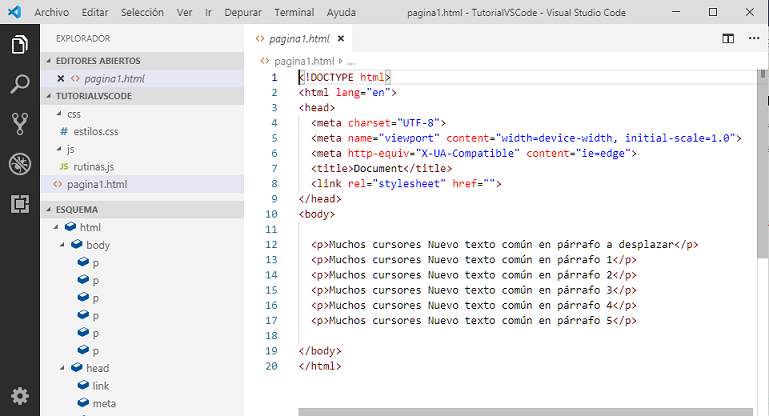Click the breadcrumb ellipsis item
This screenshot has height=416, width=769.
(351, 62)
